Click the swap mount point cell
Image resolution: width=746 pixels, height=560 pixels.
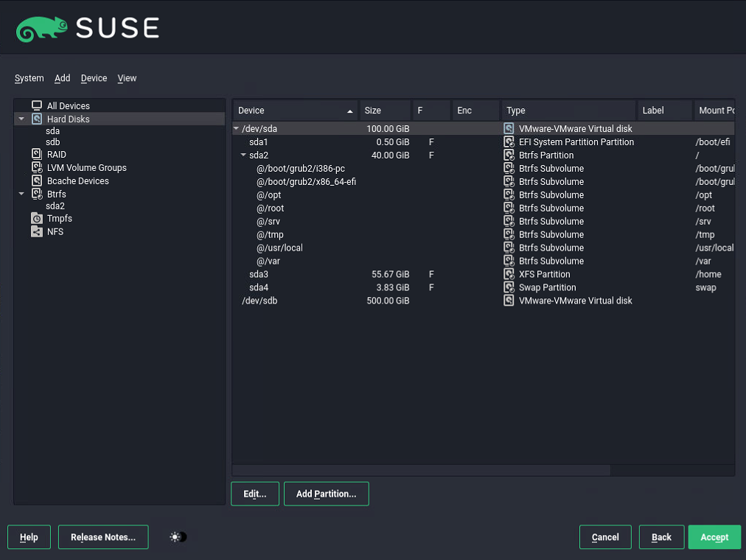click(705, 287)
